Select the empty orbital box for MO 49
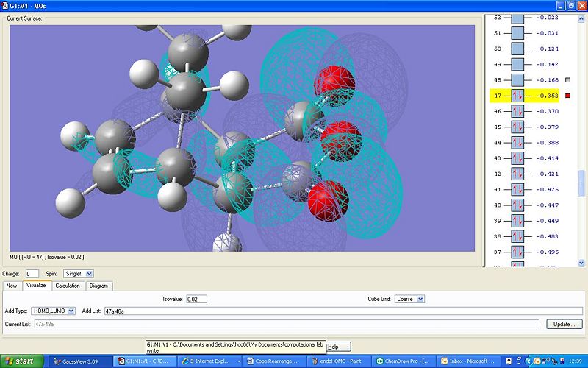588x368 pixels. tap(517, 64)
